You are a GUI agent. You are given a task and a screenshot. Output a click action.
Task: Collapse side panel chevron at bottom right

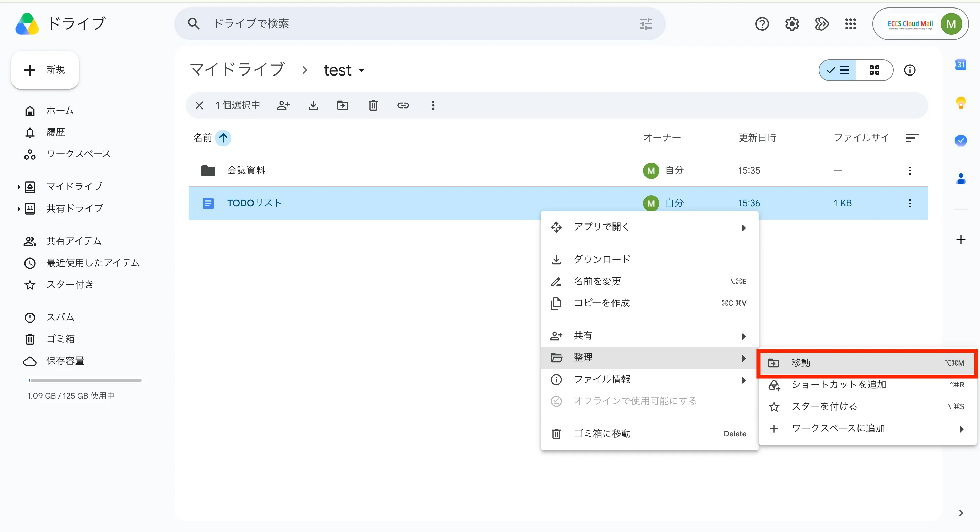961,513
